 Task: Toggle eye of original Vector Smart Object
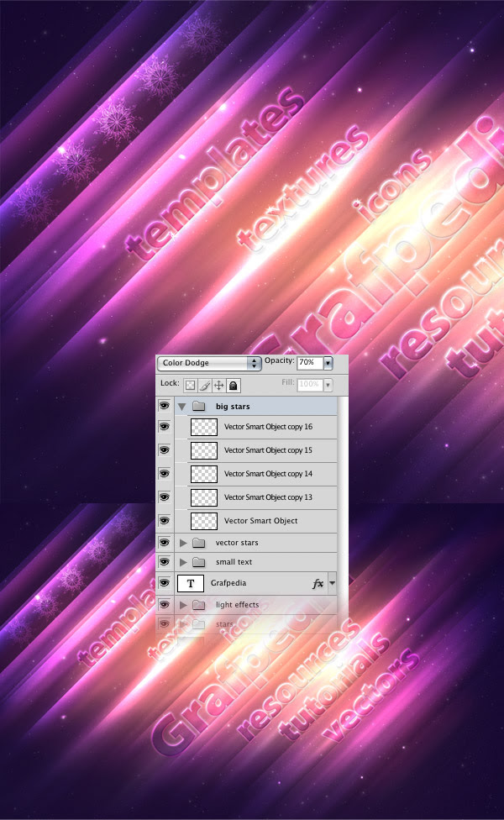point(164,521)
